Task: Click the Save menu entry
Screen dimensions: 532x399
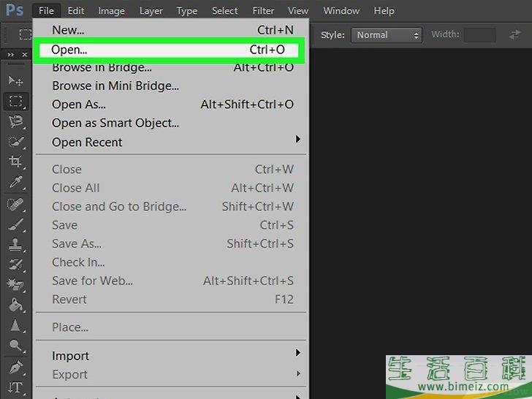Action: point(172,225)
